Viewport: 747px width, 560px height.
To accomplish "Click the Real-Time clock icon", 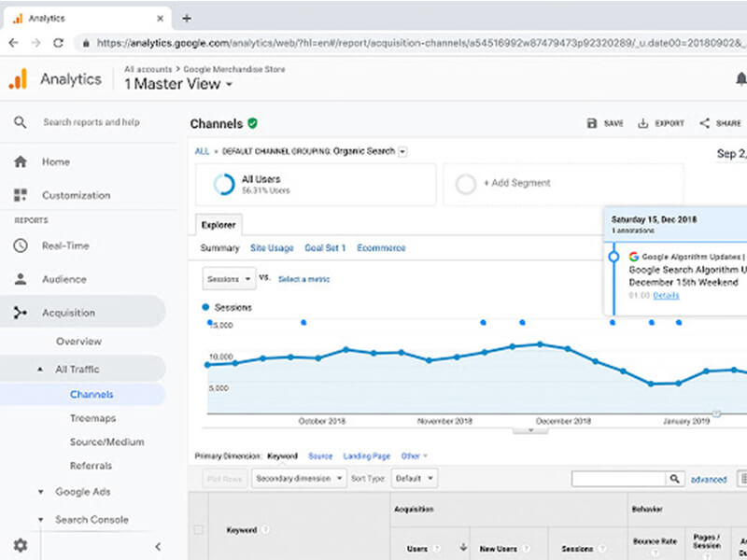I will click(20, 245).
